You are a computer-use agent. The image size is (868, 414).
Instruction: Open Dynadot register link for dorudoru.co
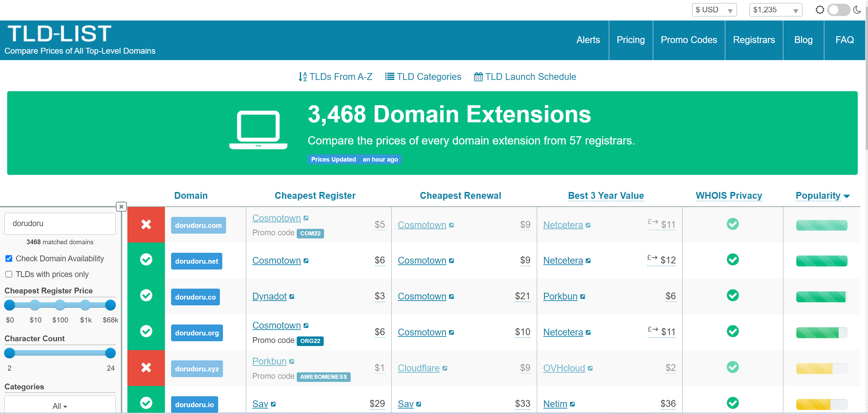click(269, 296)
